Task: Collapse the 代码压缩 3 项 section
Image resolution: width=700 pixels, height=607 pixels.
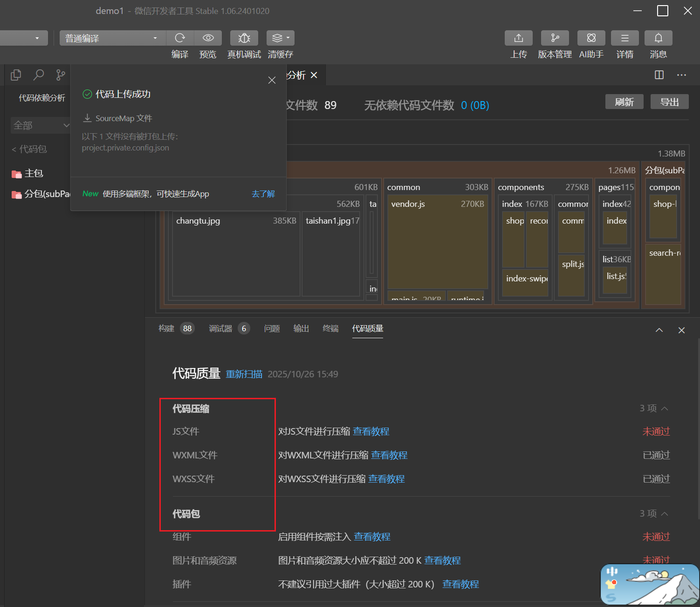Action: (654, 409)
